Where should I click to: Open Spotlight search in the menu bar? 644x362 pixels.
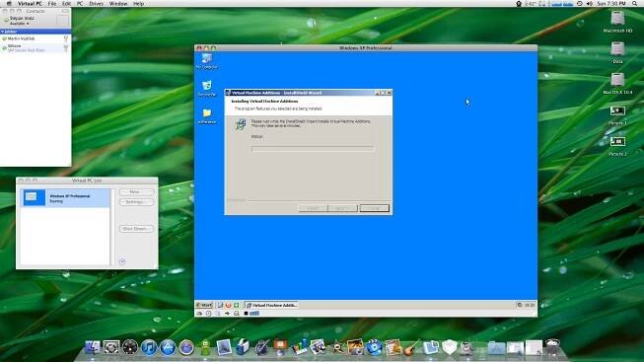click(635, 4)
